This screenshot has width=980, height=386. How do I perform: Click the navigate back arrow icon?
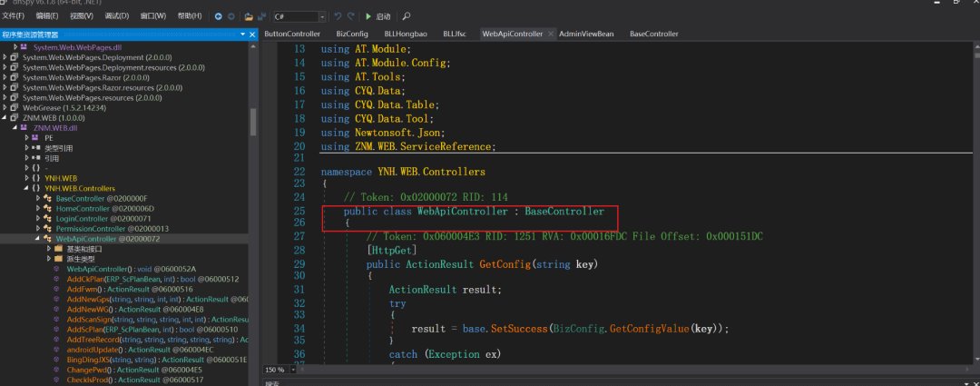[x=218, y=16]
